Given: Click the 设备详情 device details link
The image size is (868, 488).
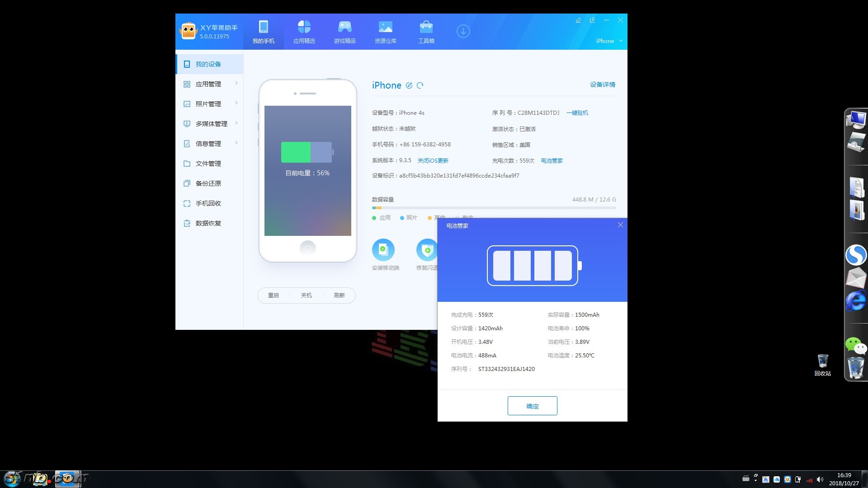Looking at the screenshot, I should click(602, 84).
